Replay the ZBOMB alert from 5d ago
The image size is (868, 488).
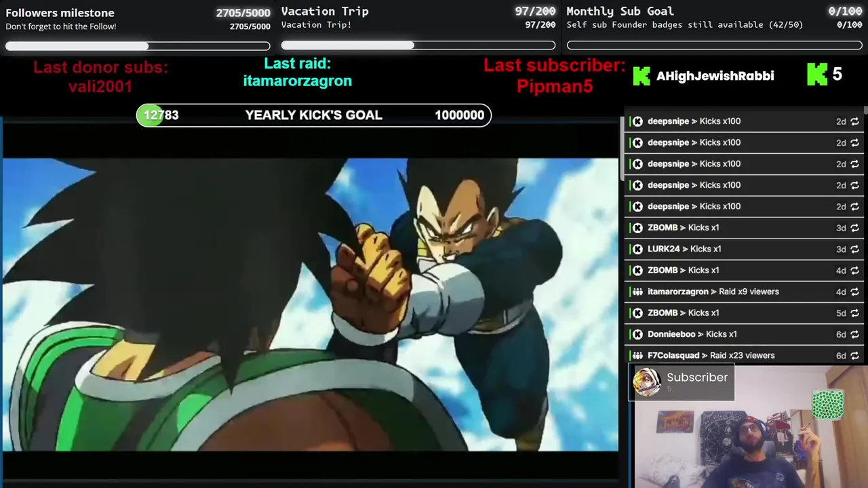coord(854,313)
